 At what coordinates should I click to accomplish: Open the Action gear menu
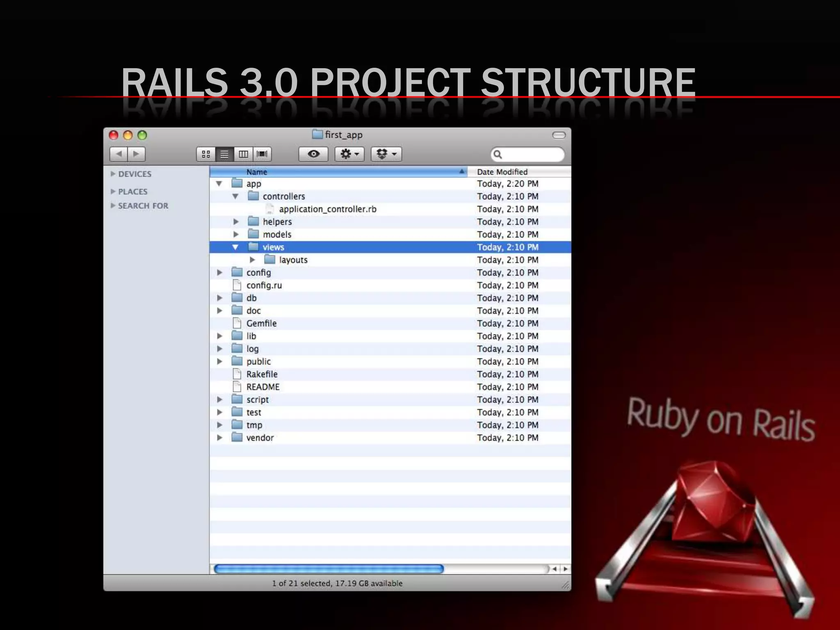349,154
